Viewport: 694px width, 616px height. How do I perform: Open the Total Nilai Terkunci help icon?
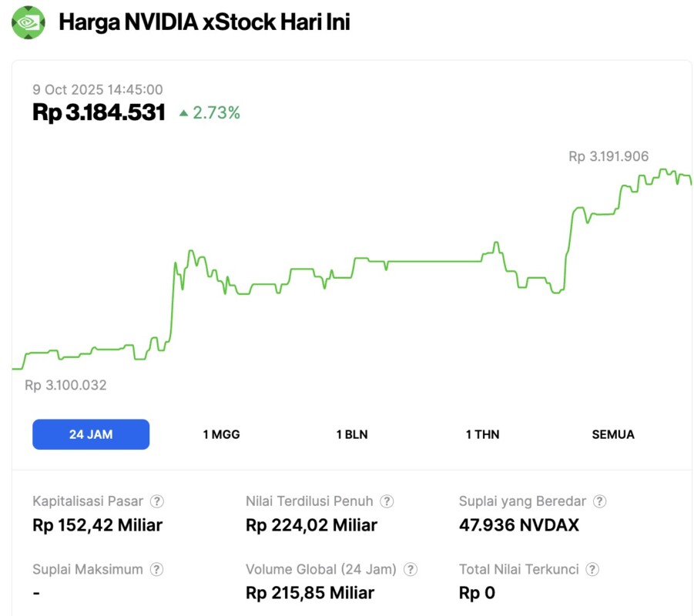pos(592,570)
